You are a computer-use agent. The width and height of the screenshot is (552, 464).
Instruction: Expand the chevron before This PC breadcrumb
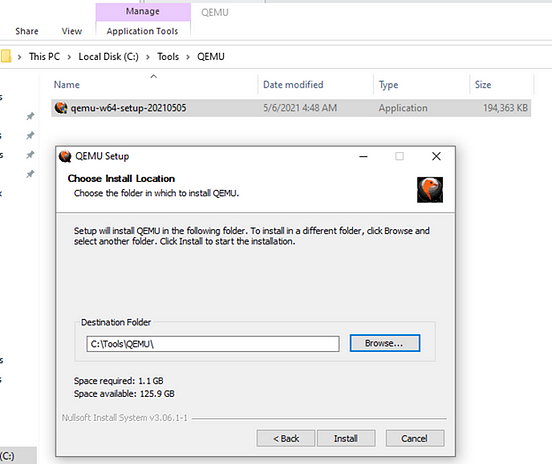[x=19, y=57]
